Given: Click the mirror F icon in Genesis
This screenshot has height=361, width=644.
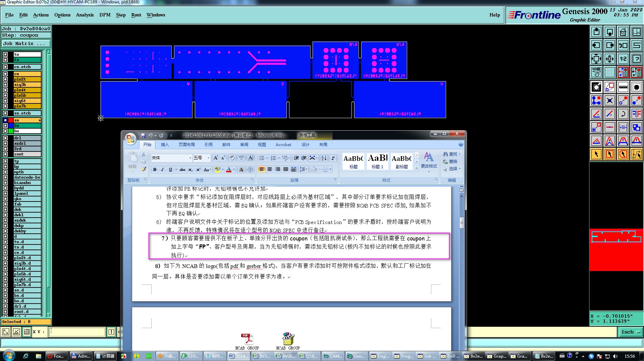Looking at the screenshot, I should [x=636, y=114].
